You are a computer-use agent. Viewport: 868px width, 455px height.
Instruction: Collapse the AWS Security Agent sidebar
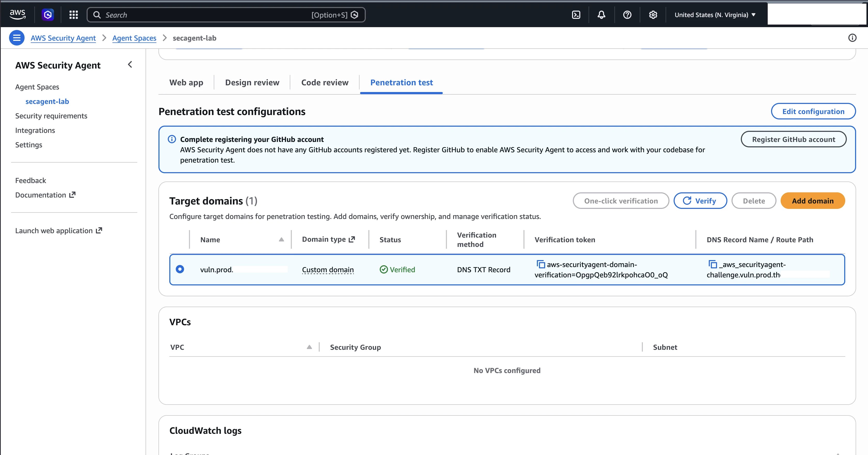tap(130, 64)
